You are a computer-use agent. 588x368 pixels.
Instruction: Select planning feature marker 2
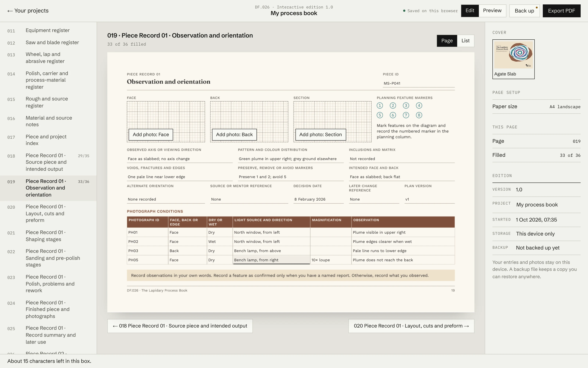(x=393, y=106)
